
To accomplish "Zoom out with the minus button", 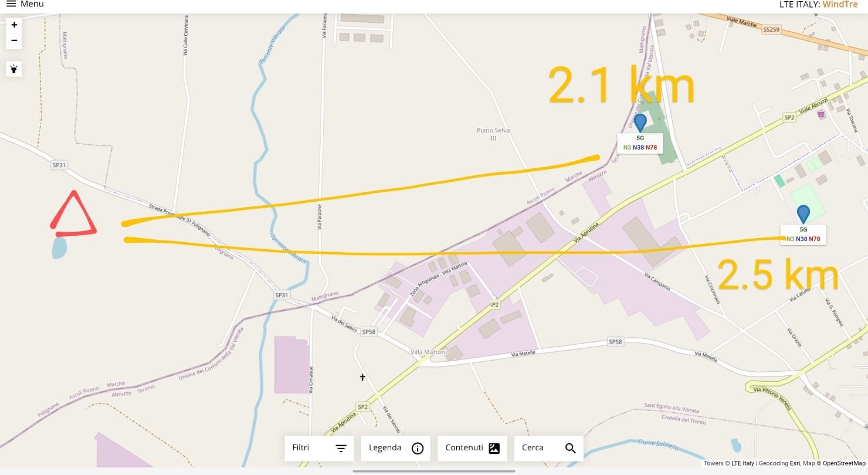I will [x=14, y=41].
